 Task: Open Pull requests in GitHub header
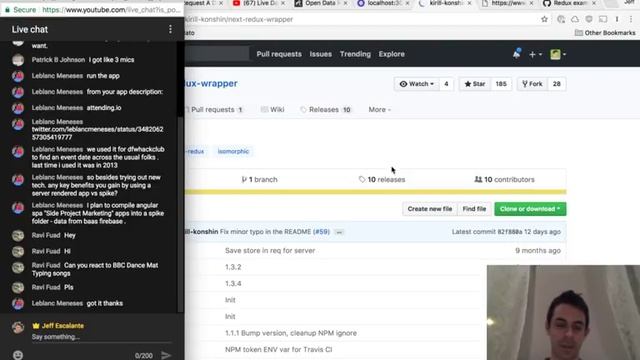279,54
